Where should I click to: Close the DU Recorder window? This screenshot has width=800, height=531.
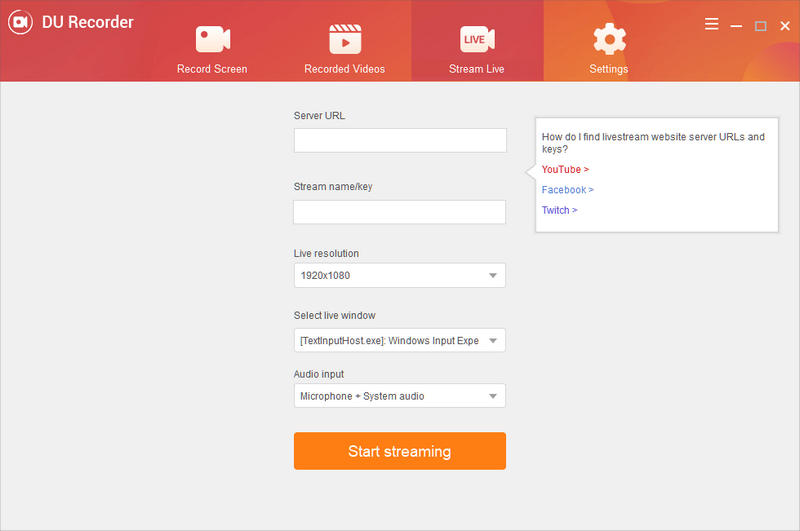[785, 26]
